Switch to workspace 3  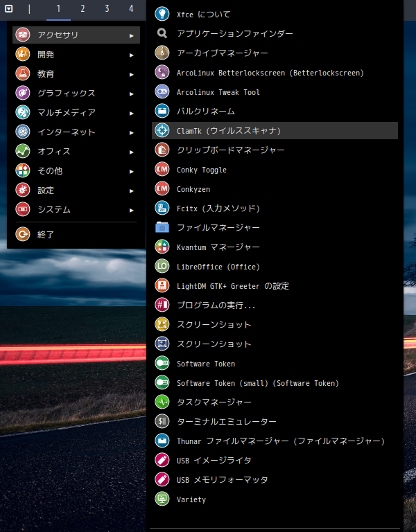click(x=107, y=9)
